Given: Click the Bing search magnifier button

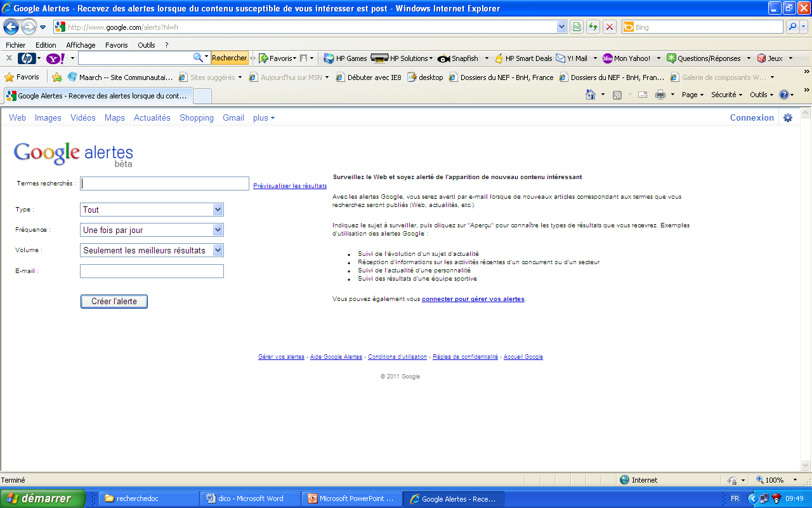Looking at the screenshot, I should click(x=792, y=27).
